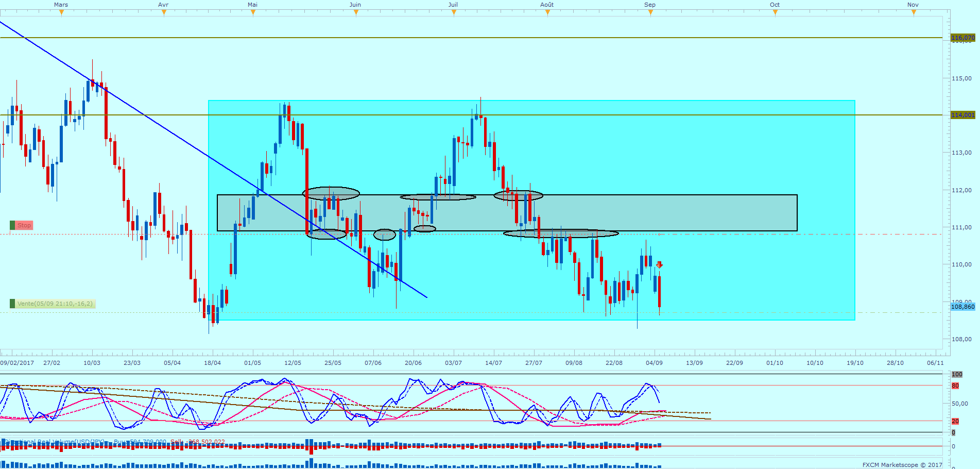Select the orange triangle marker under Sep
980x469 pixels.
[x=650, y=13]
